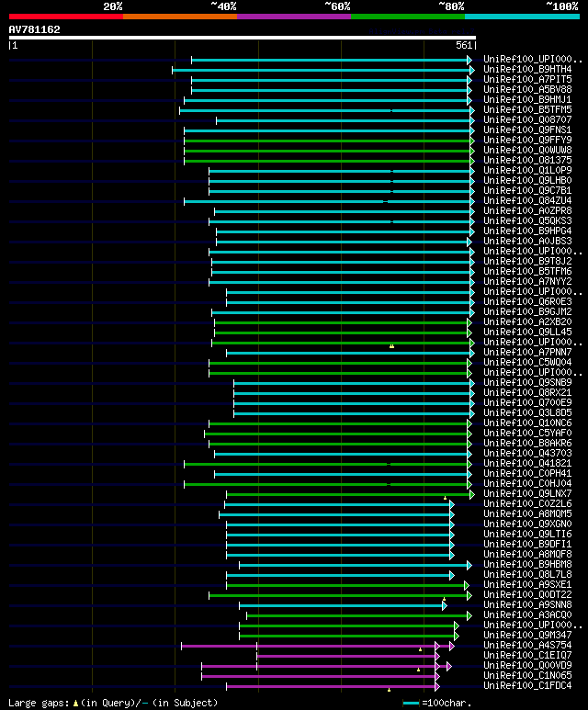Select the query name AV781162
This screenshot has height=710, width=588.
click(x=34, y=30)
